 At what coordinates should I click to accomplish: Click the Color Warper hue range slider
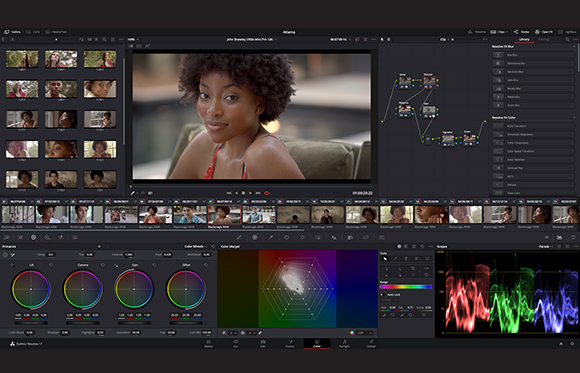pos(406,287)
